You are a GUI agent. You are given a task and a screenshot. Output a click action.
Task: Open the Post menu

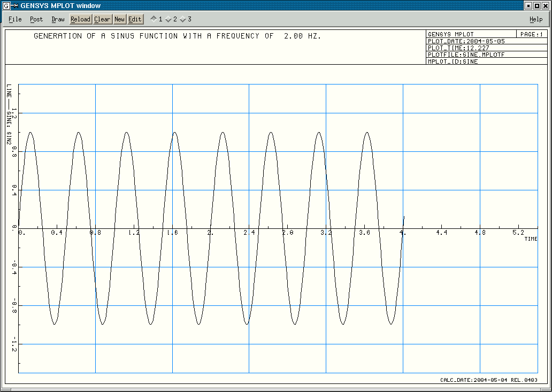point(36,19)
